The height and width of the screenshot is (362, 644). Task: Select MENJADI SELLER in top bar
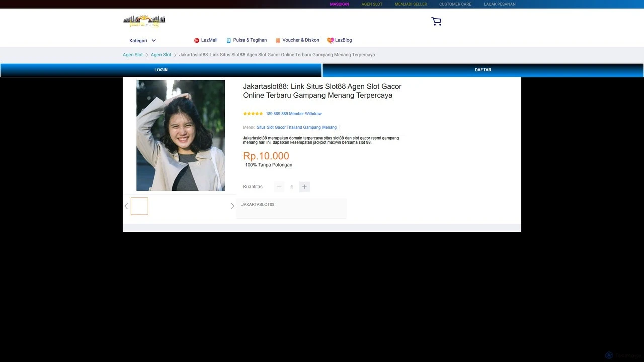coord(411,4)
